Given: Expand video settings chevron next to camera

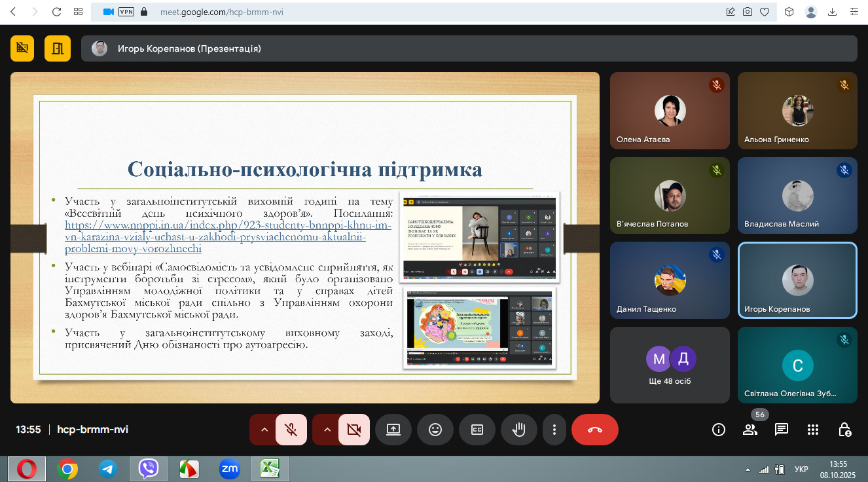Looking at the screenshot, I should (327, 430).
